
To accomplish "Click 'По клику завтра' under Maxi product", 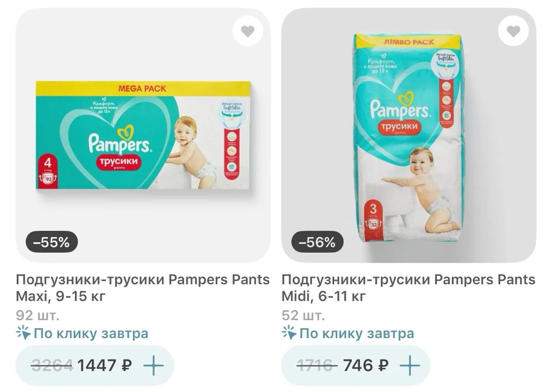I will tap(91, 333).
